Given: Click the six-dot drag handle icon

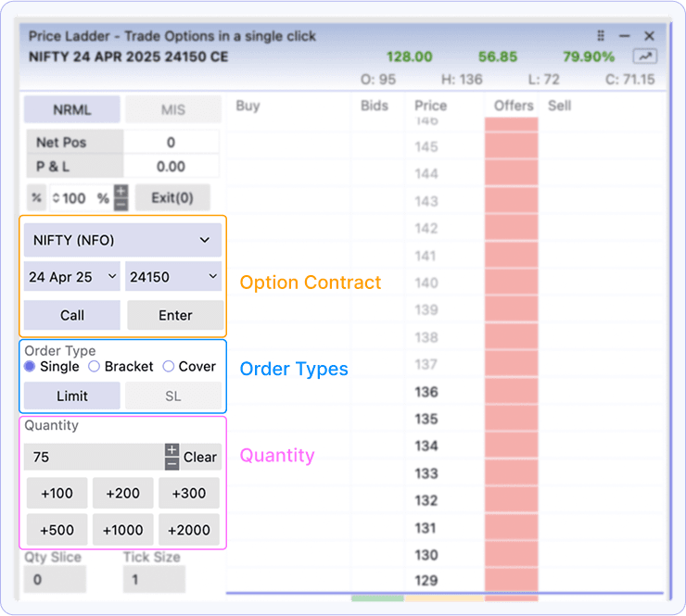Looking at the screenshot, I should tap(602, 36).
